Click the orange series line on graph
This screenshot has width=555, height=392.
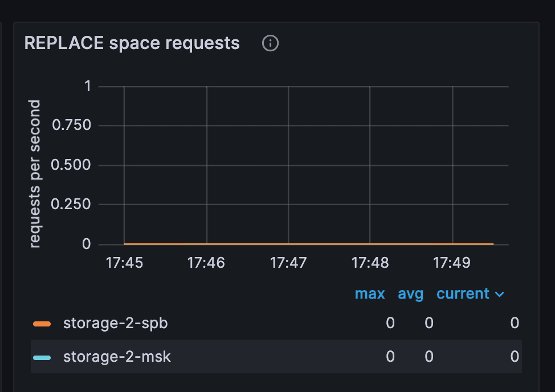point(309,244)
